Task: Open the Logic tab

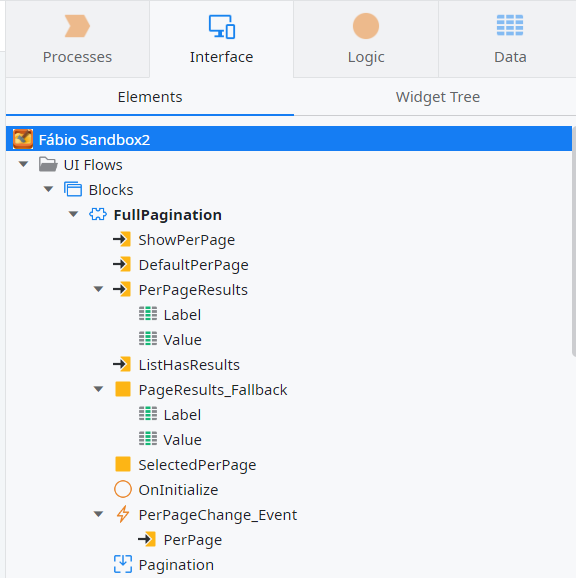Action: pos(366,39)
